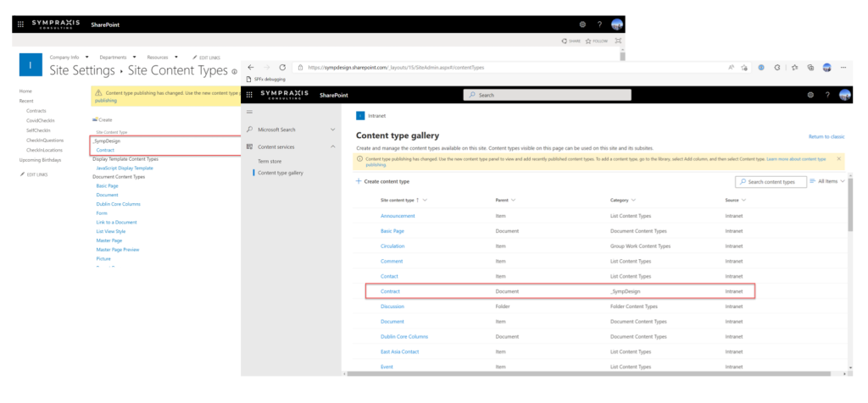The width and height of the screenshot is (868, 403).
Task: Open Contracts in classic left navigation
Action: pos(36,111)
